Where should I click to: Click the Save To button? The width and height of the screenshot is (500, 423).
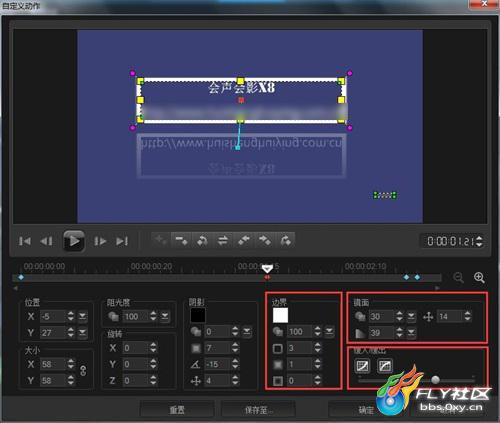click(x=258, y=410)
